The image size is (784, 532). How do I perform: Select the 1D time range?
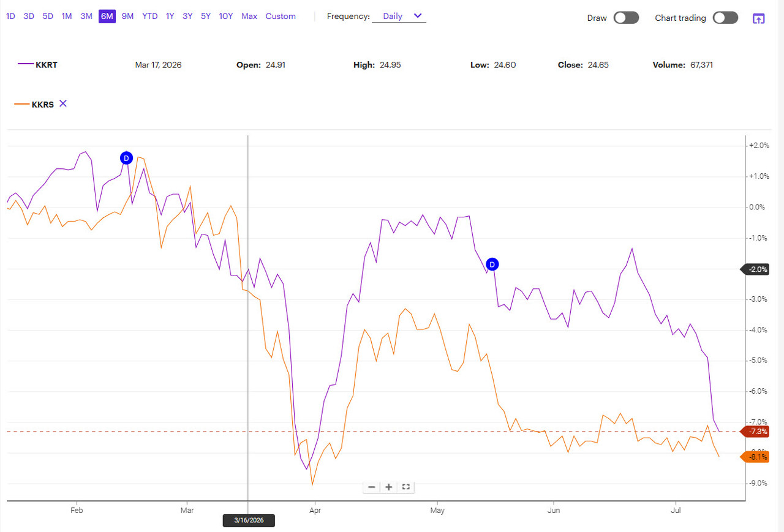point(10,17)
